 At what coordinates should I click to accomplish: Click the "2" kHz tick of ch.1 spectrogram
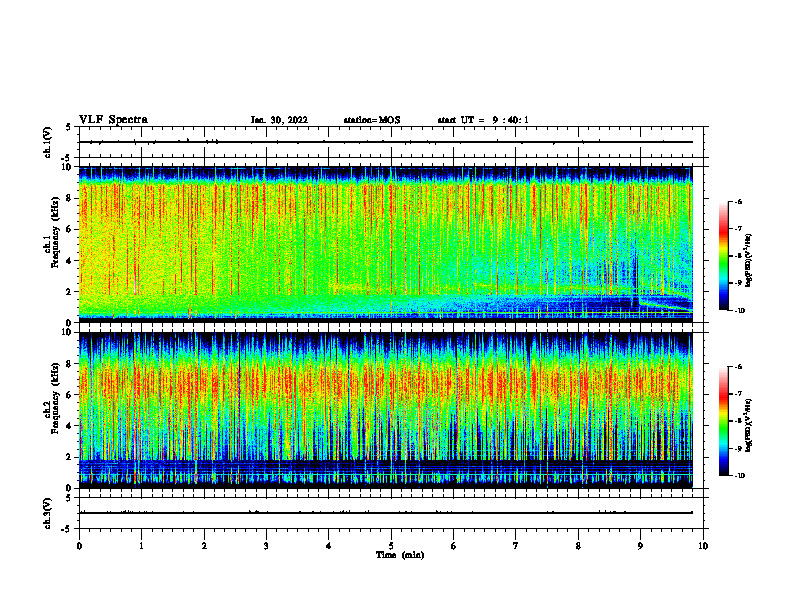click(70, 291)
